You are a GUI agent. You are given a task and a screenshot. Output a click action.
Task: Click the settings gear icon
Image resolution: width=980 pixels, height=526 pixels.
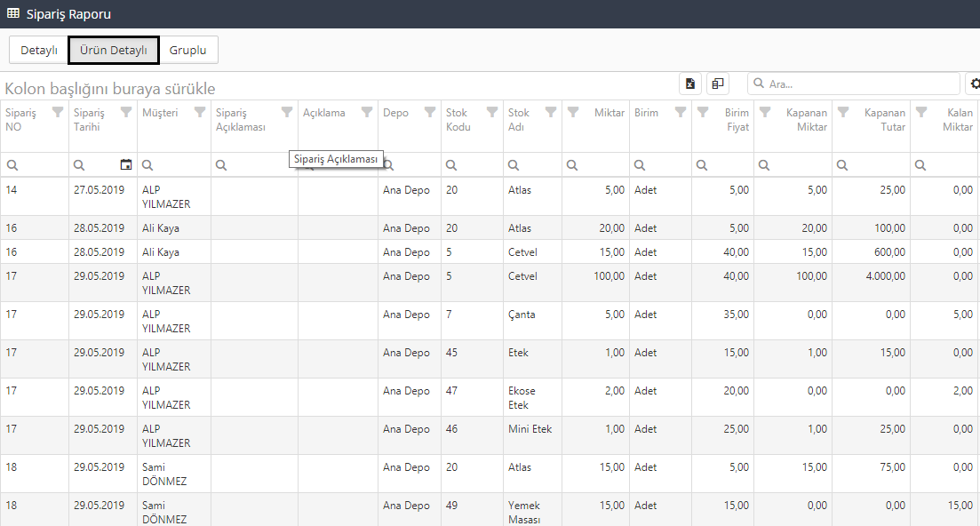point(975,84)
